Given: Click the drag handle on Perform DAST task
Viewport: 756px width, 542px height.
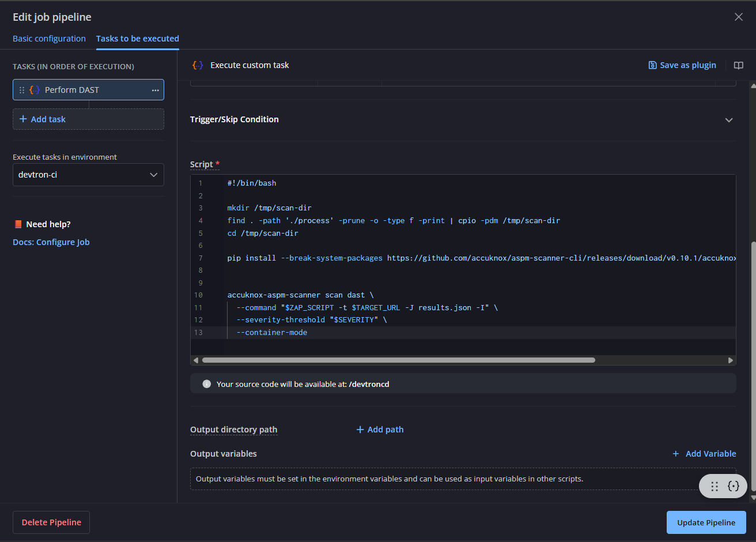Looking at the screenshot, I should pyautogui.click(x=22, y=90).
